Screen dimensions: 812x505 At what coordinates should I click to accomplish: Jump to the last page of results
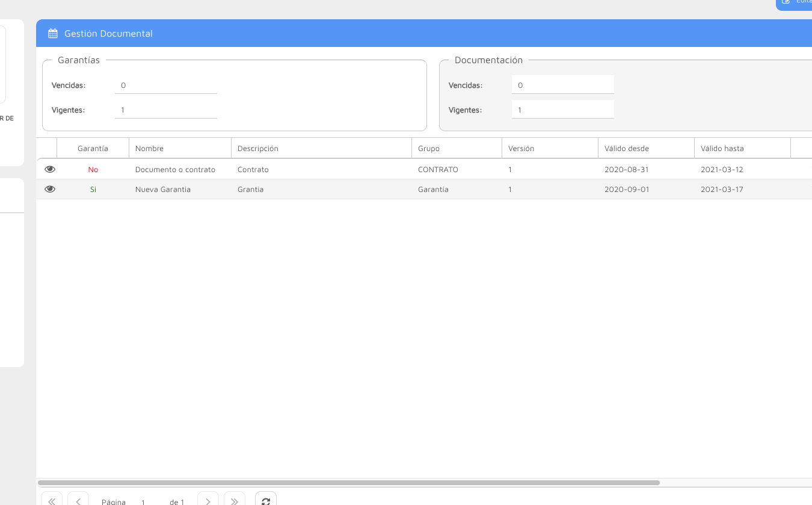click(x=235, y=501)
